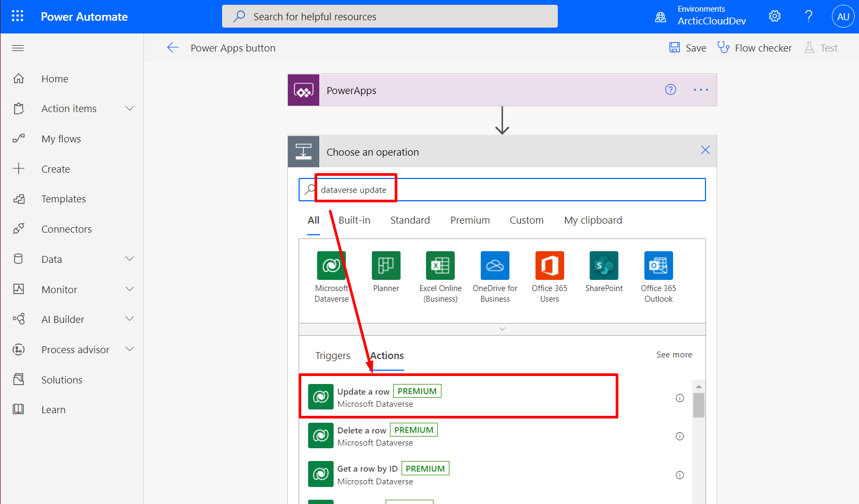The width and height of the screenshot is (859, 504).
Task: Collapse the left navigation hamburger menu
Action: coord(18,48)
